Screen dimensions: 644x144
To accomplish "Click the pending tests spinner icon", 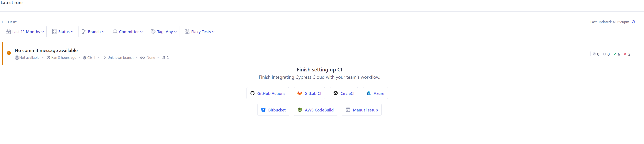I will [x=604, y=54].
